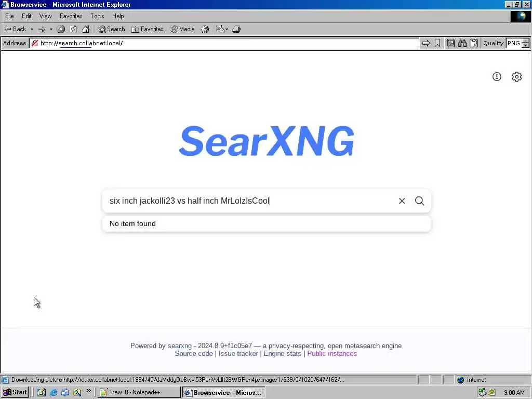Viewport: 532px width, 399px height.
Task: Go to the Home page icon
Action: click(x=86, y=29)
